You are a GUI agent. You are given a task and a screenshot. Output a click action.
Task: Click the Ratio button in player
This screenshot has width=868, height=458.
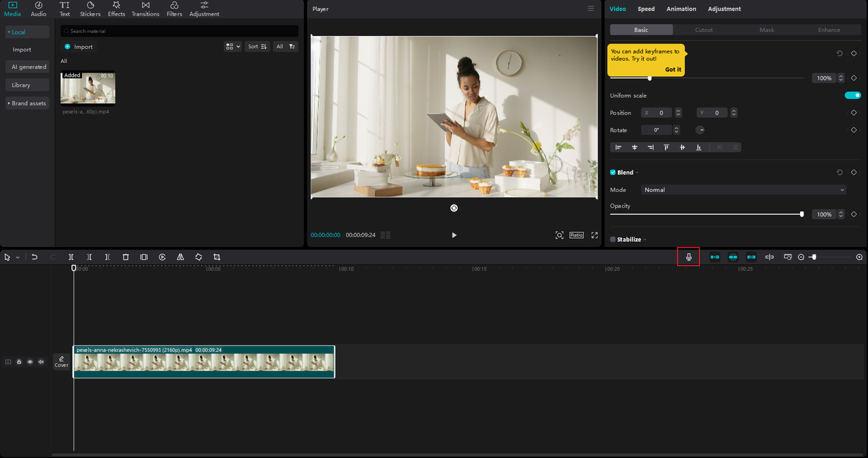click(576, 235)
